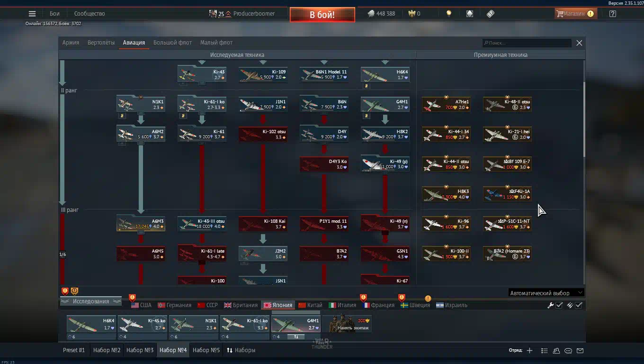
Task: Click the lightbulb icon in top bar
Action: click(449, 14)
